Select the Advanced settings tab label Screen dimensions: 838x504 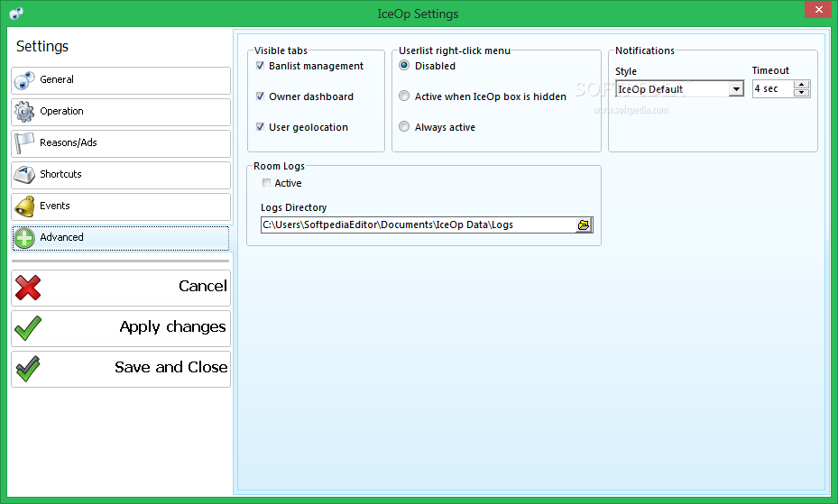coord(61,237)
